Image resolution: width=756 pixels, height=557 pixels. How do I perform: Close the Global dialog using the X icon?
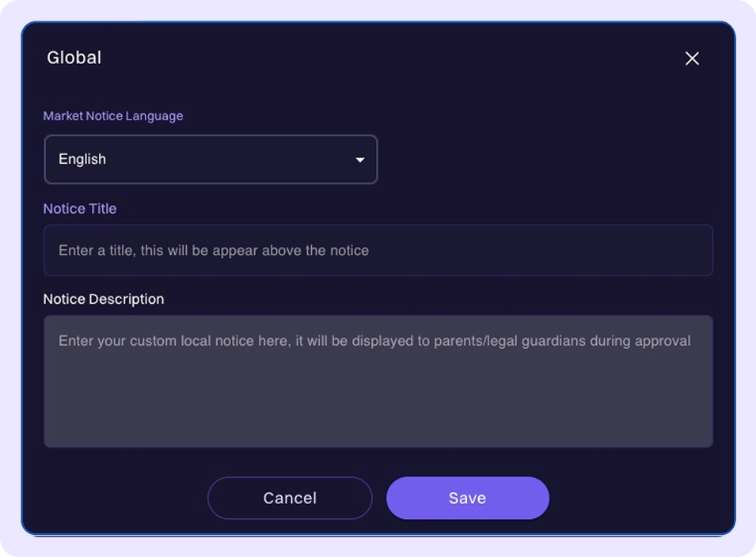692,59
